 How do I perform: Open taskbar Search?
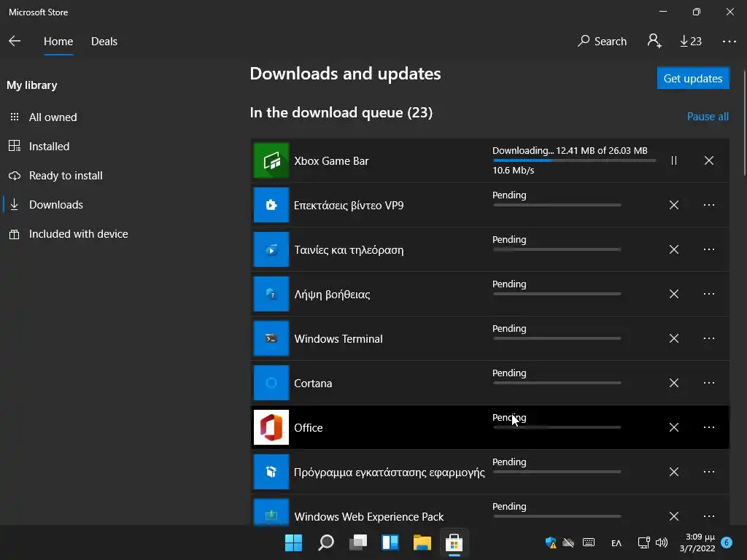(326, 542)
